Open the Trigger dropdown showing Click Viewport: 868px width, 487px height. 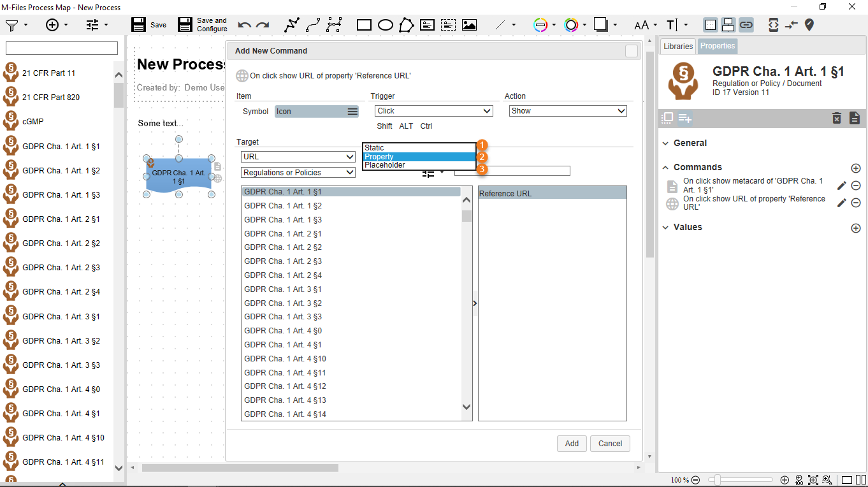click(434, 111)
